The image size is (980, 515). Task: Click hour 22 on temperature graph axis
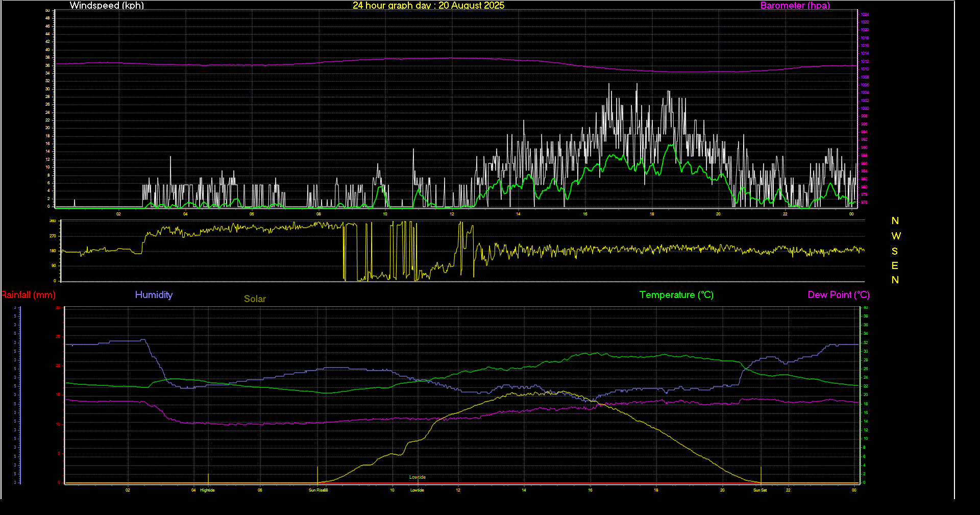(x=788, y=490)
